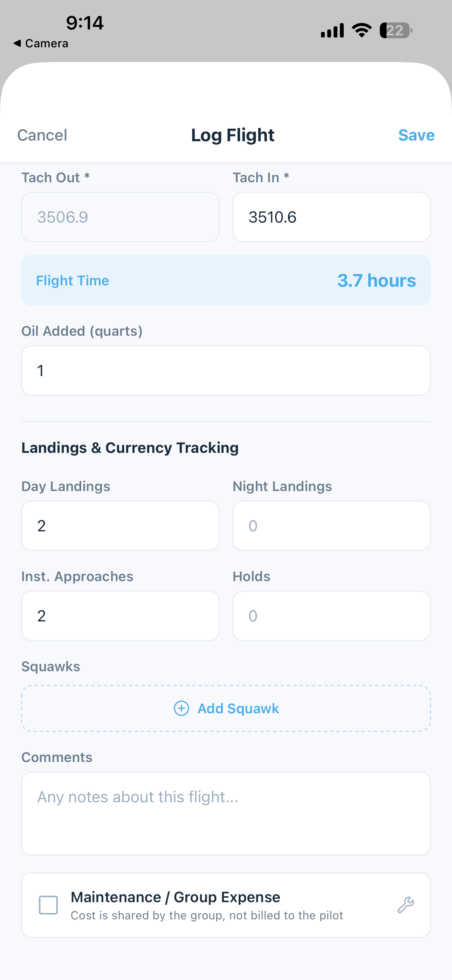This screenshot has height=980, width=452.
Task: Select the Log Flight header
Action: pyautogui.click(x=232, y=135)
